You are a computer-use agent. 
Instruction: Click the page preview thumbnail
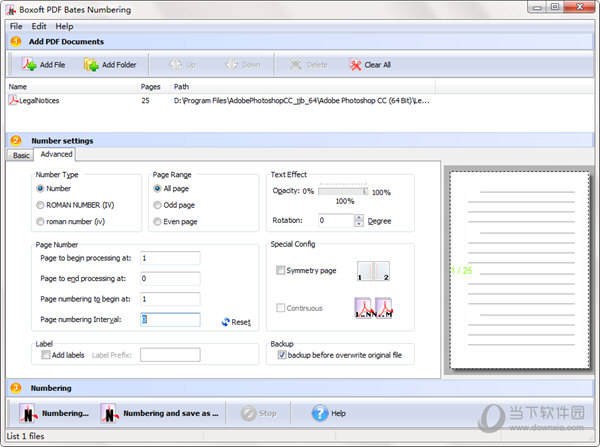[x=520, y=270]
